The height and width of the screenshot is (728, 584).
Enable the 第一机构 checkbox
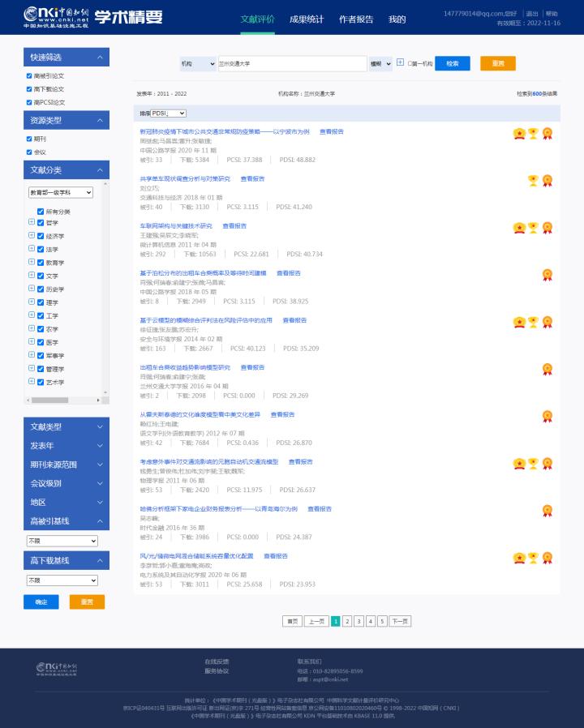coord(410,63)
